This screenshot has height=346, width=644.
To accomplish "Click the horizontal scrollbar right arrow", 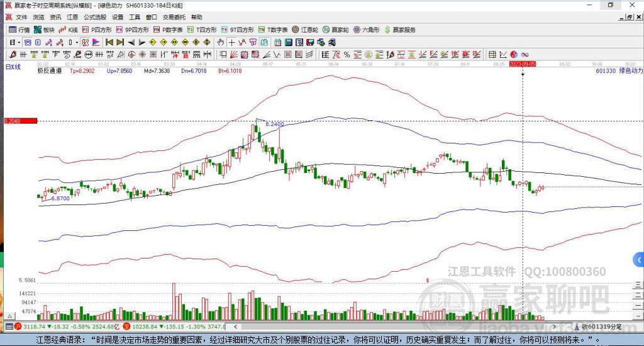I will pyautogui.click(x=554, y=326).
